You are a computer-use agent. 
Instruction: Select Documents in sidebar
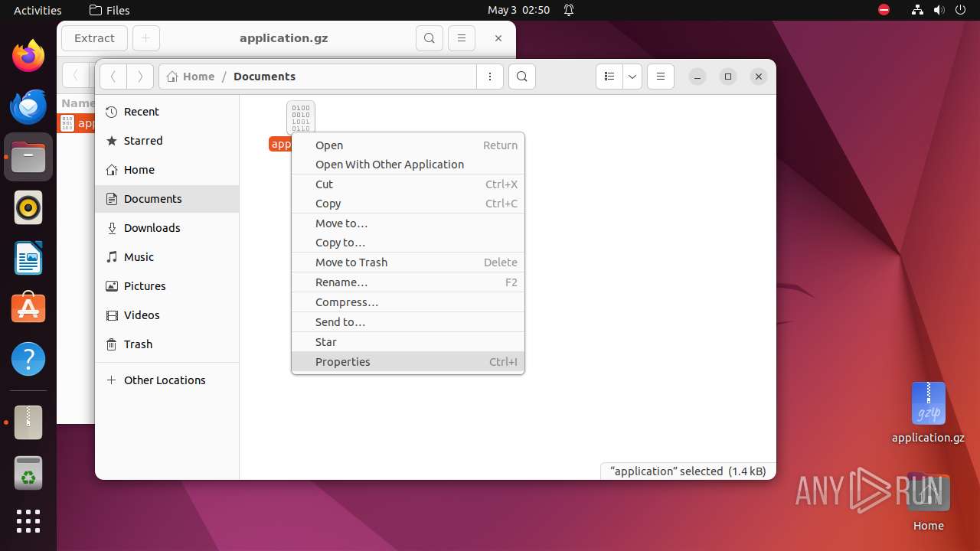(x=167, y=199)
